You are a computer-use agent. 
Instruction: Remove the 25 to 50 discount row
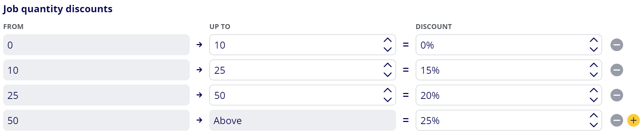tap(616, 95)
